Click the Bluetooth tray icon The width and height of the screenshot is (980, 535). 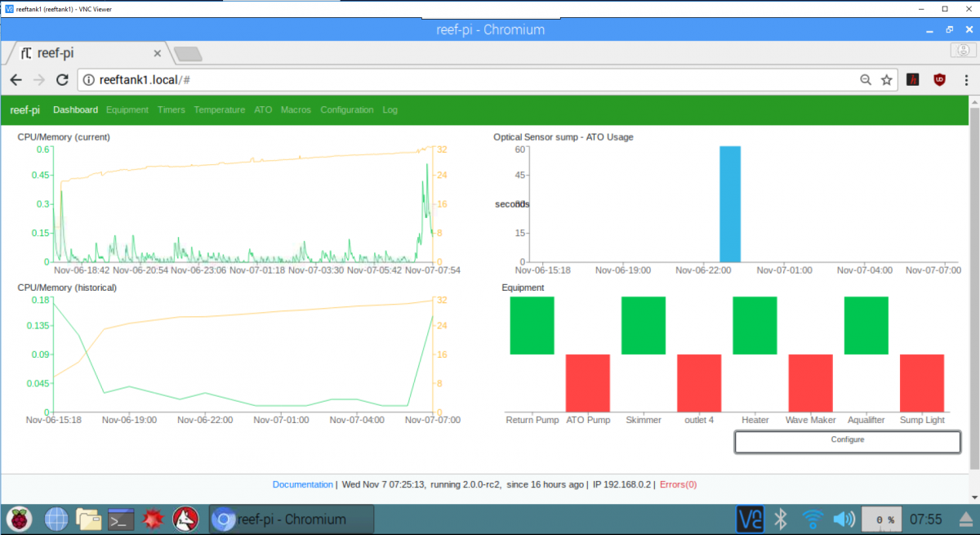[780, 519]
